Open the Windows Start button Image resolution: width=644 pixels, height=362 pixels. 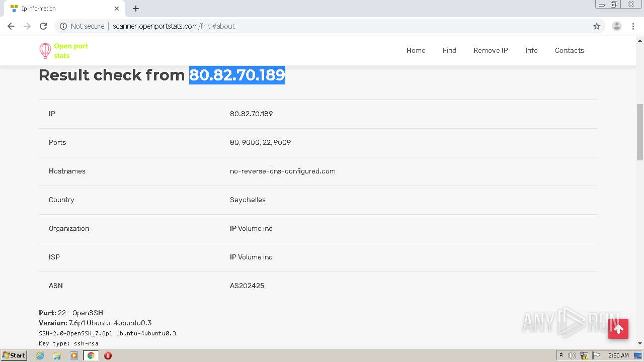click(14, 355)
